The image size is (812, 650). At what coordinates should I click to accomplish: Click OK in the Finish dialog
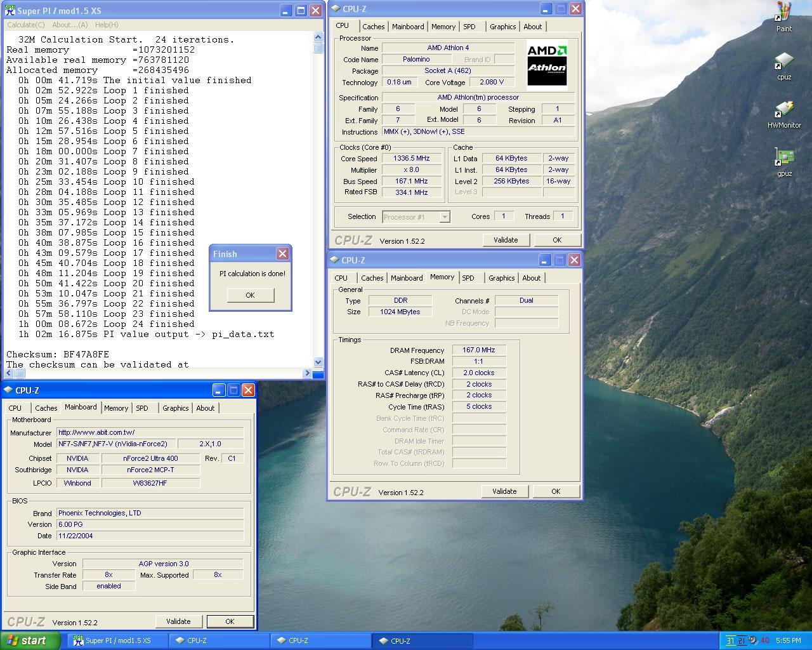[x=250, y=295]
